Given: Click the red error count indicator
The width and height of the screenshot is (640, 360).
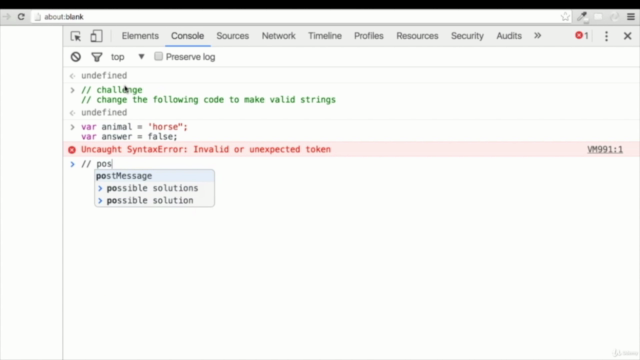Looking at the screenshot, I should (582, 36).
